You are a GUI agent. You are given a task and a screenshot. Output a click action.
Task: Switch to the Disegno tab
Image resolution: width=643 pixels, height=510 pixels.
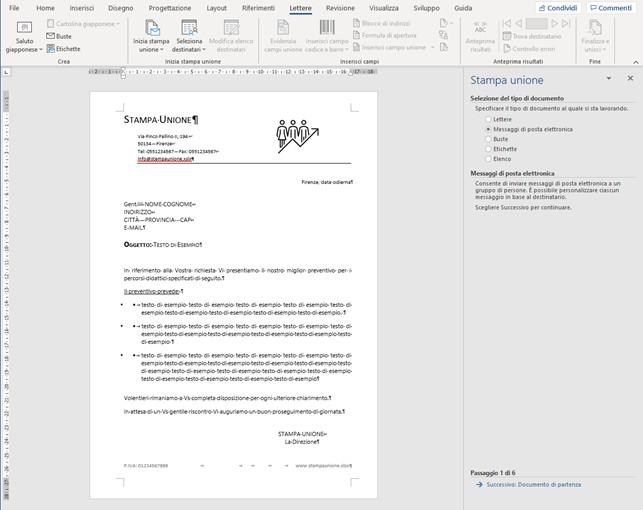pyautogui.click(x=121, y=8)
